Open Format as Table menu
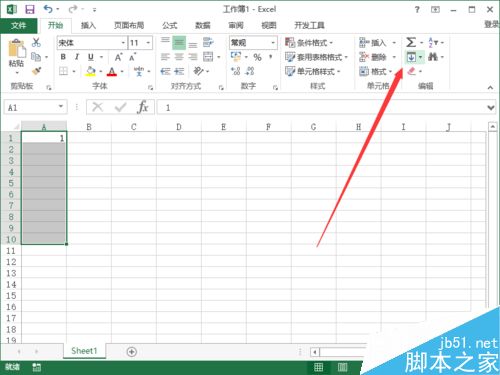Screen dimensions: 500x375 (316, 57)
